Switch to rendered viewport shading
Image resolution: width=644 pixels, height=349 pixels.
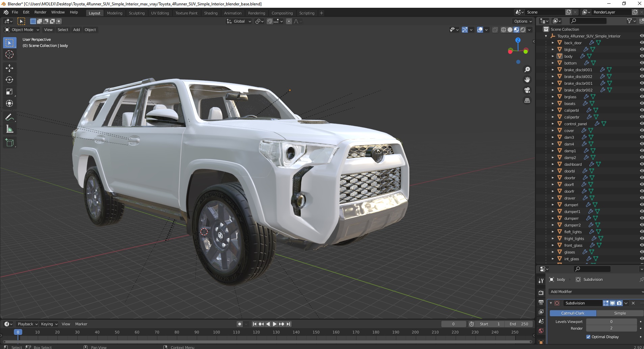pyautogui.click(x=523, y=30)
